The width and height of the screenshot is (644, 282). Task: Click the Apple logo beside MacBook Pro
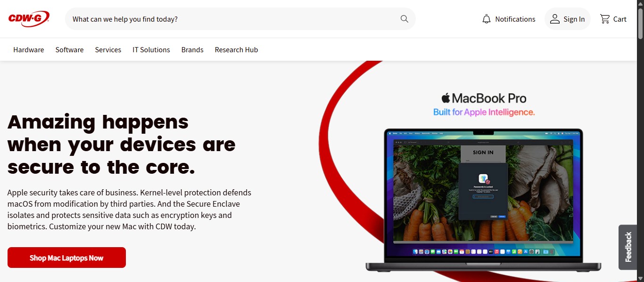[446, 98]
